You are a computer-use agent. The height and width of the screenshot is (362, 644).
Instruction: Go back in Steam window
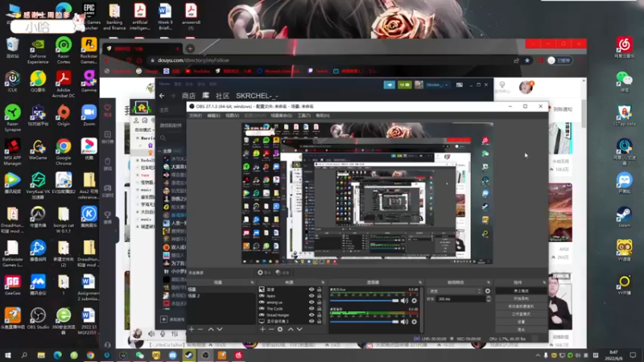[162, 96]
